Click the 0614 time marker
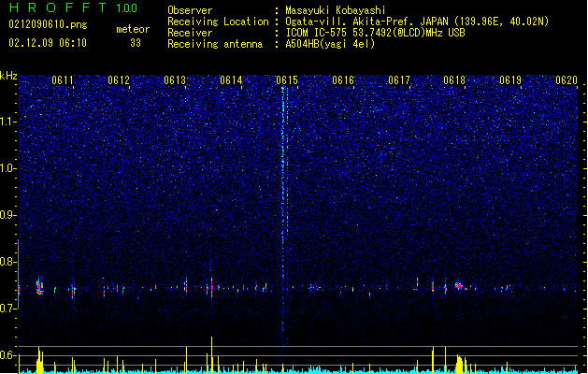The height and width of the screenshot is (374, 588). pos(231,79)
